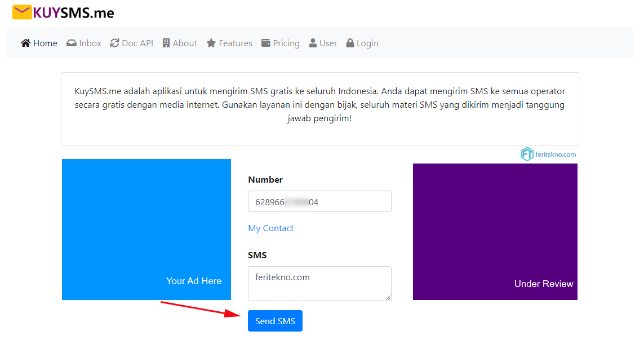Open the About page label
This screenshot has width=644, height=340.
(x=185, y=43)
